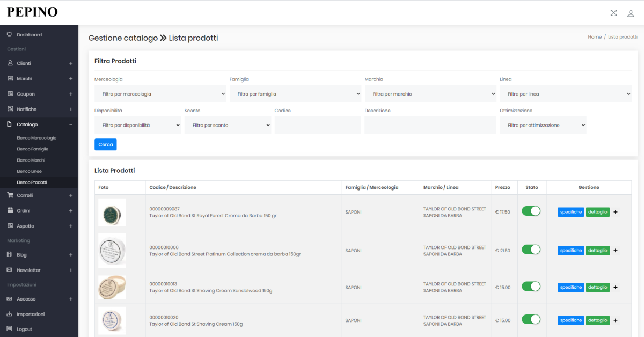Open the Filtra per marchio dropdown
The image size is (644, 337).
pos(430,94)
